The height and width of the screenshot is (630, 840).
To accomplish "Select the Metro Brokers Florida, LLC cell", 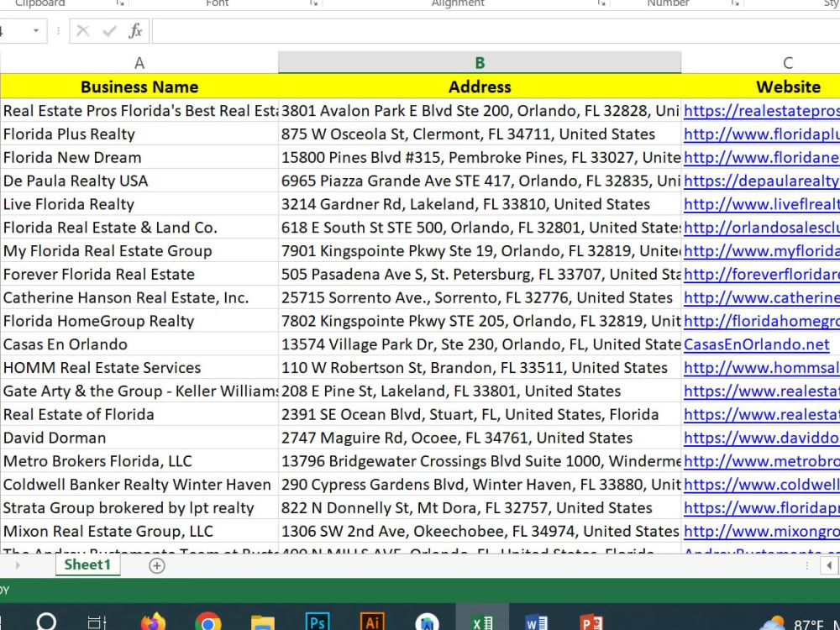I will pyautogui.click(x=139, y=460).
